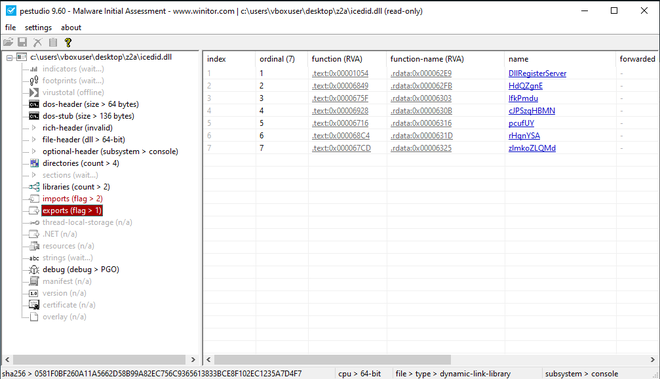Expand the file-header tree node
This screenshot has height=379, width=660.
coord(34,139)
